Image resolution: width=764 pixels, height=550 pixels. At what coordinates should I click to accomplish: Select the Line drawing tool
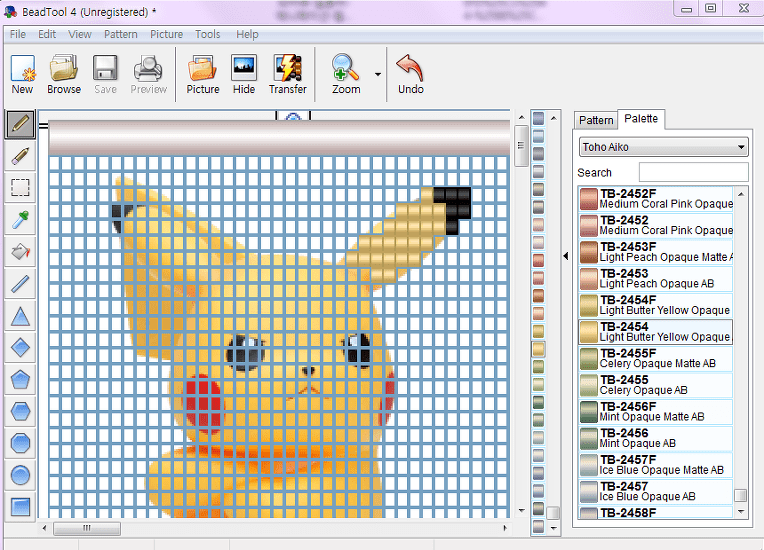20,284
